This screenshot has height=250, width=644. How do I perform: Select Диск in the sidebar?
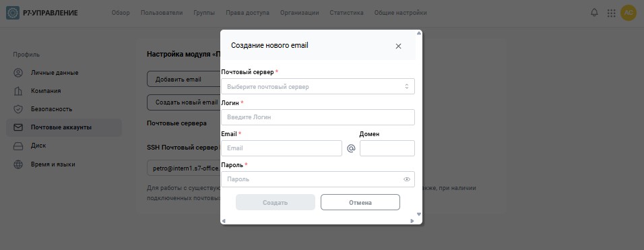(x=64, y=146)
